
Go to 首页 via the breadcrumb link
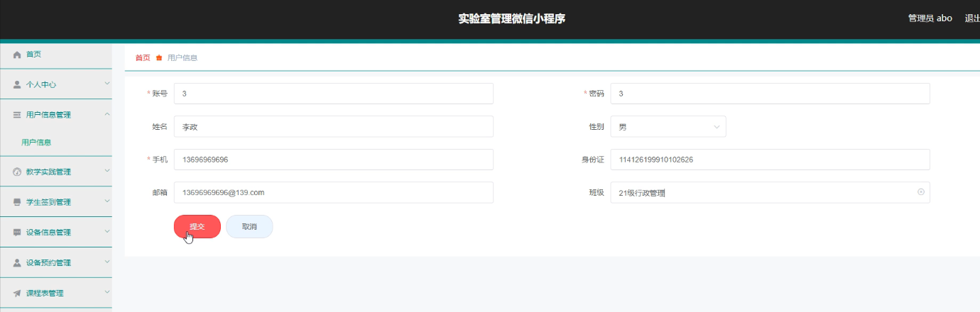[x=143, y=58]
